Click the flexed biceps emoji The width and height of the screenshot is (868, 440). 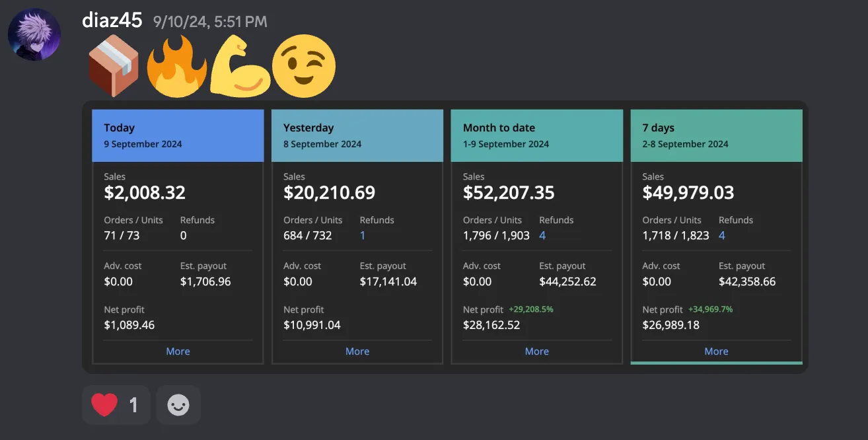(239, 66)
